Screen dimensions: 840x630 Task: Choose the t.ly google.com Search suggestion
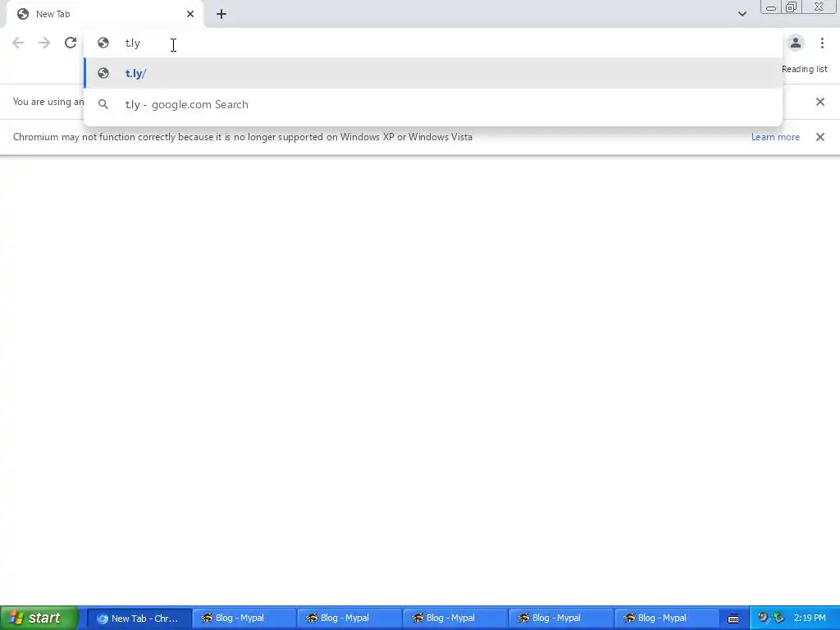(433, 104)
